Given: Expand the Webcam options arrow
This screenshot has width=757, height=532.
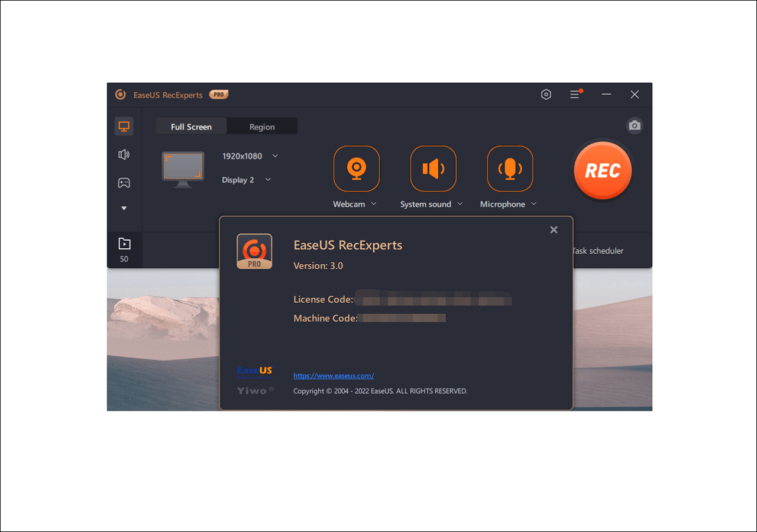Looking at the screenshot, I should pyautogui.click(x=374, y=204).
